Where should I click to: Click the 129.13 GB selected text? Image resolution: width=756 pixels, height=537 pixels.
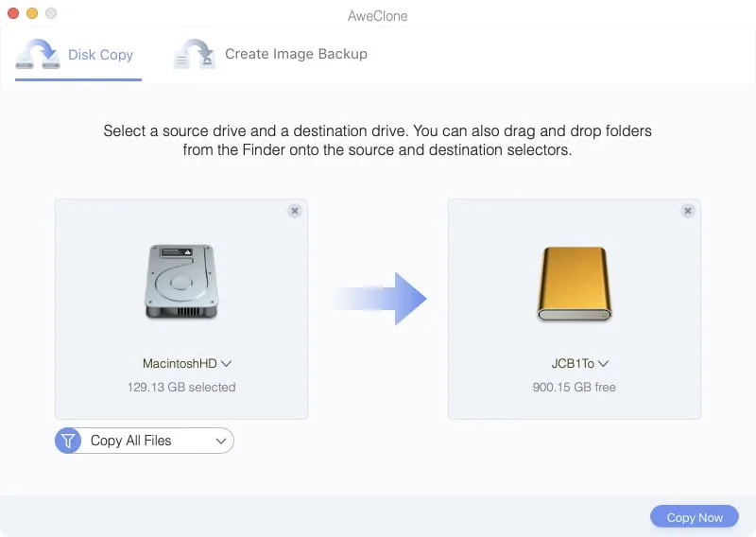tap(181, 387)
